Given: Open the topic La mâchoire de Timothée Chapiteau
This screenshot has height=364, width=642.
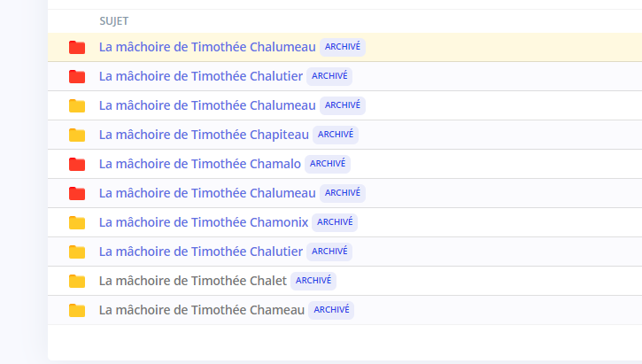Looking at the screenshot, I should (x=204, y=135).
